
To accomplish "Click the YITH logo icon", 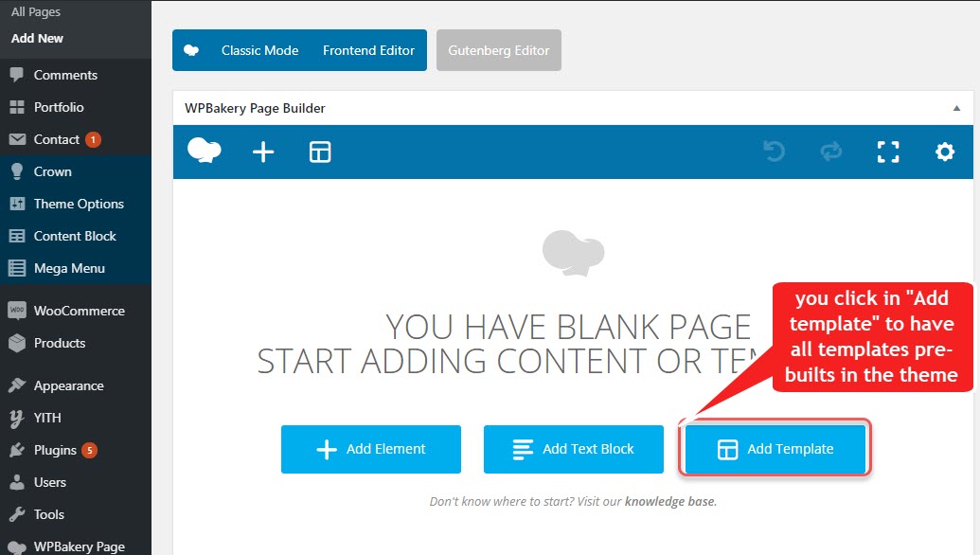I will (17, 418).
